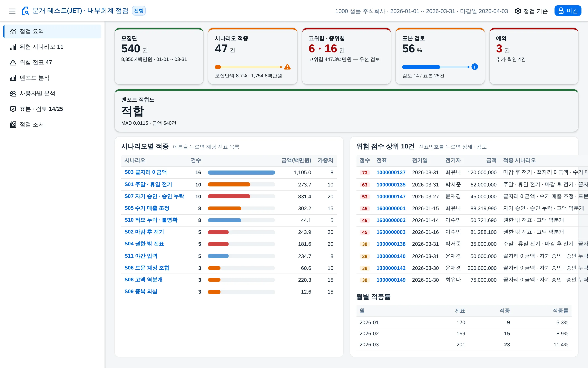Open 위험 전표 47 sidebar item

pos(52,63)
